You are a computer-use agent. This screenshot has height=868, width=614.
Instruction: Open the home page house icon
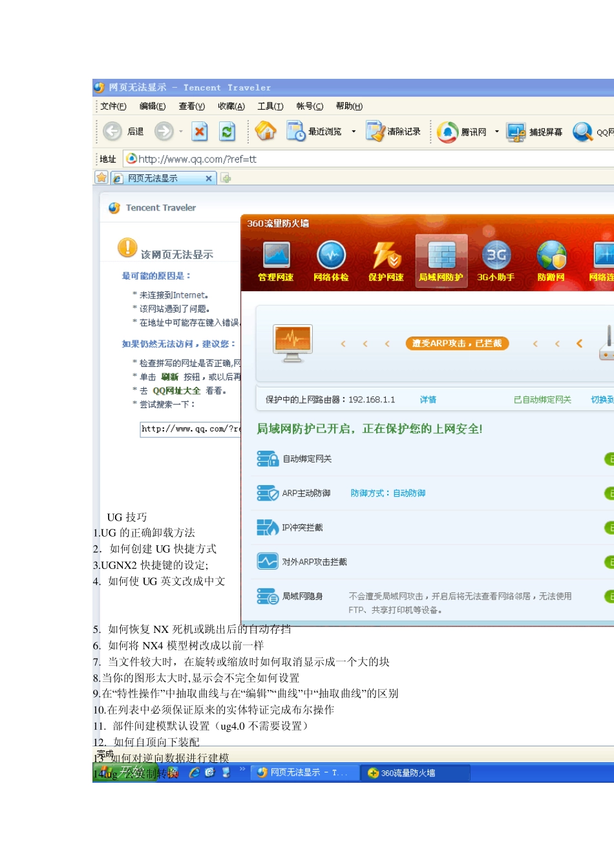266,131
